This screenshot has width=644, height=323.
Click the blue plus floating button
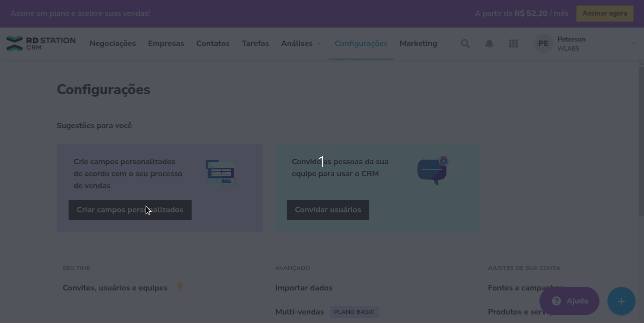[621, 301]
